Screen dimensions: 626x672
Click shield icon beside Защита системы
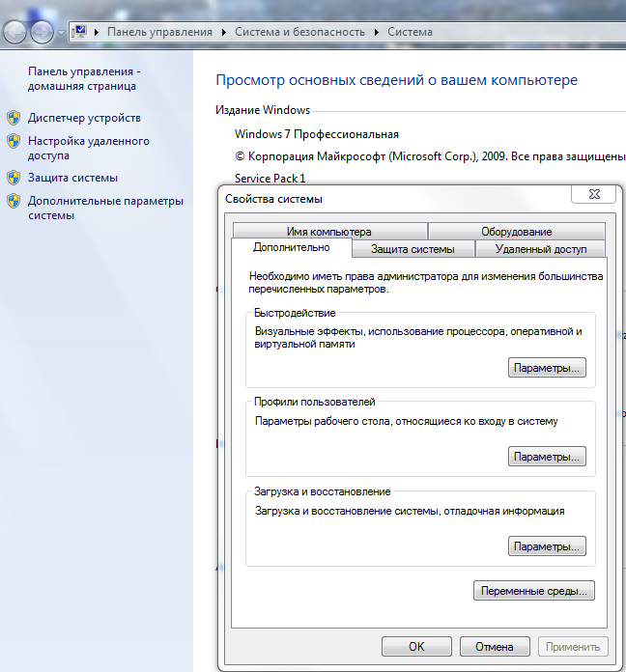click(x=14, y=178)
